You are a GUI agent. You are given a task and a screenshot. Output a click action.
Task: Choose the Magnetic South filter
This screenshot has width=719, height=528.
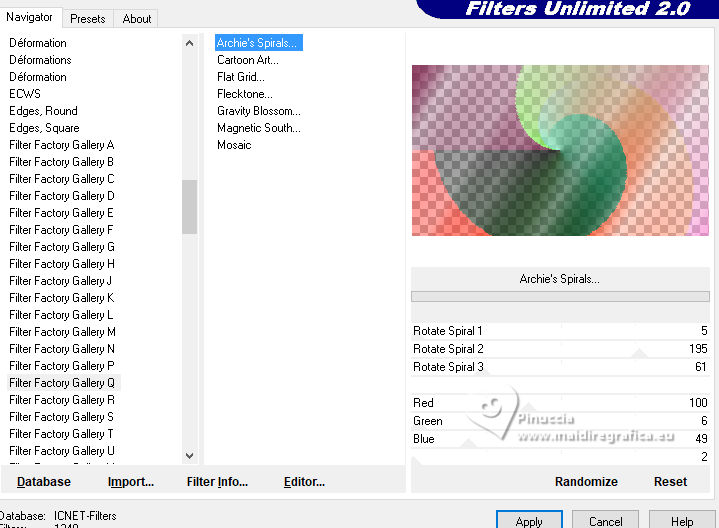[x=259, y=128]
